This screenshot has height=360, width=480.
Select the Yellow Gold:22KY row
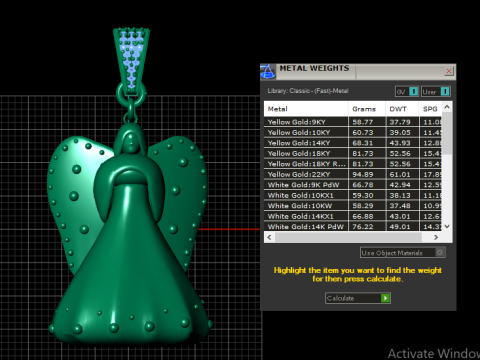click(x=353, y=174)
